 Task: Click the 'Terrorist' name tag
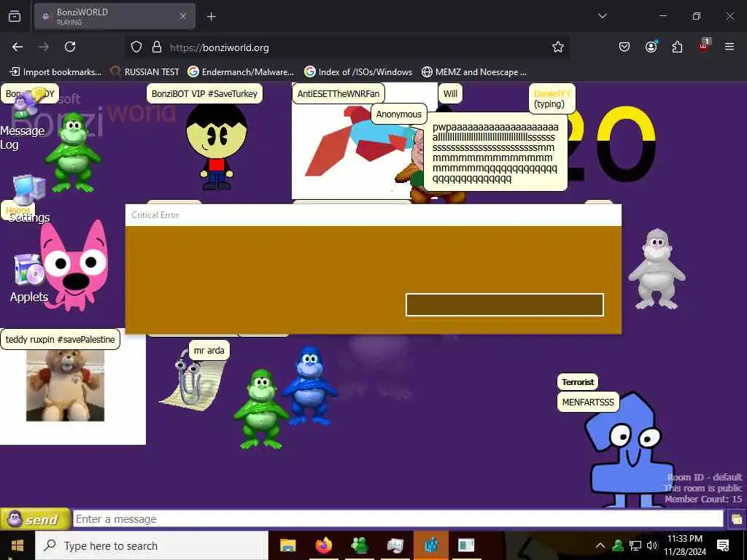coord(578,382)
